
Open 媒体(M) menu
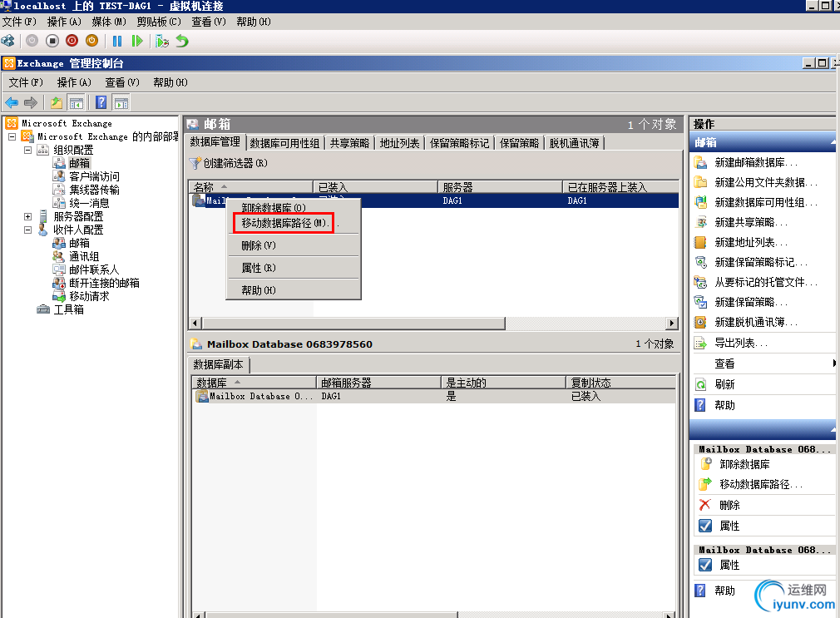[x=109, y=22]
